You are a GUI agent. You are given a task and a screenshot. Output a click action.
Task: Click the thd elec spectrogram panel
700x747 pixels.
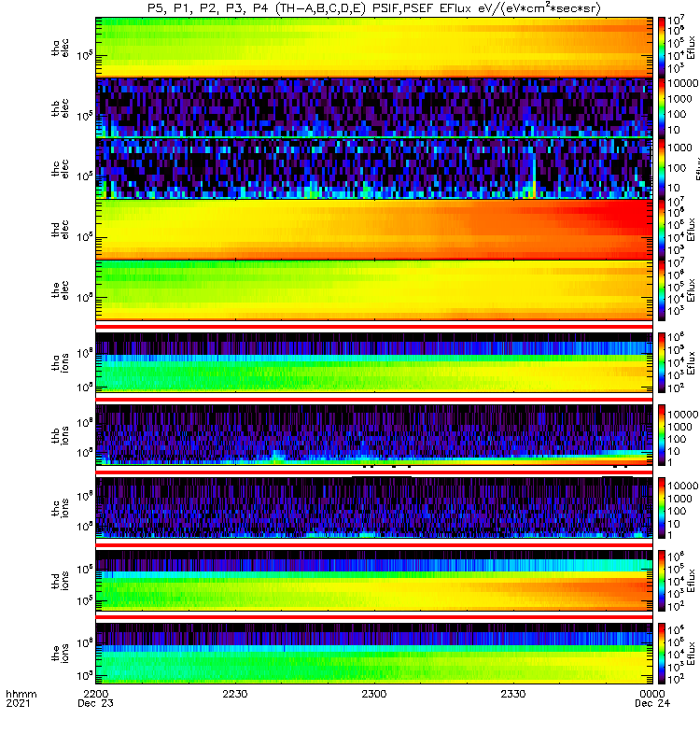tap(374, 229)
